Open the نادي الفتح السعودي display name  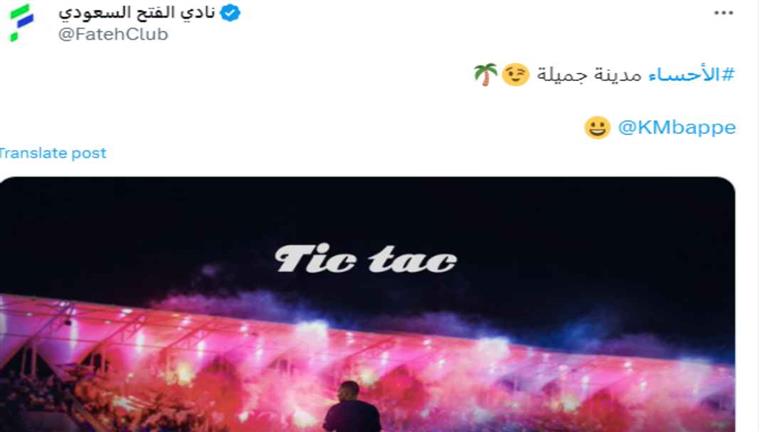coord(137,13)
